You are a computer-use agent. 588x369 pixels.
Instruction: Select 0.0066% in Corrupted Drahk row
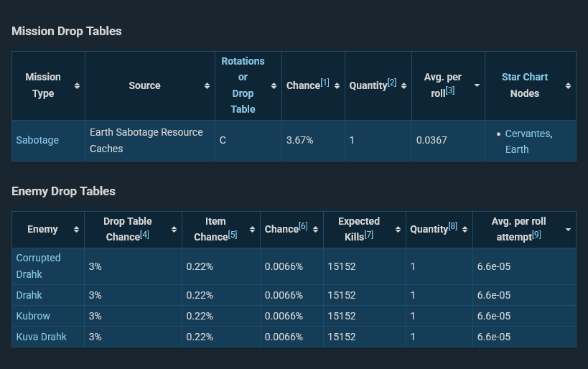click(x=291, y=266)
